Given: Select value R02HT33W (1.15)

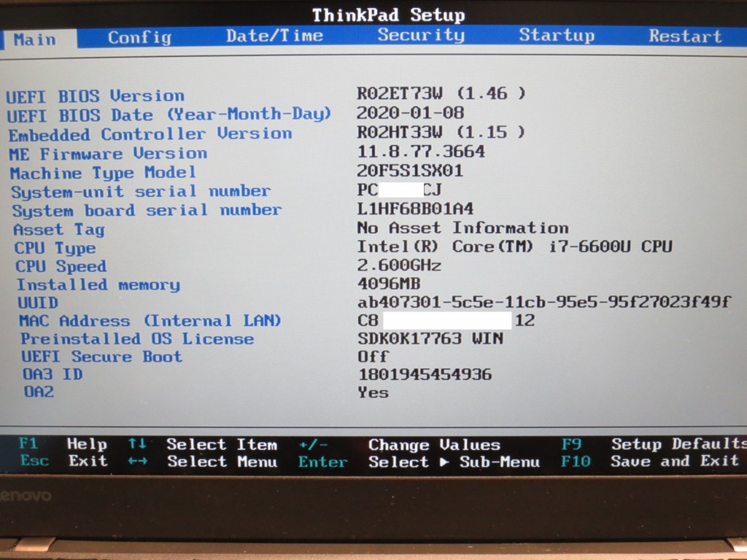Looking at the screenshot, I should point(441,132).
